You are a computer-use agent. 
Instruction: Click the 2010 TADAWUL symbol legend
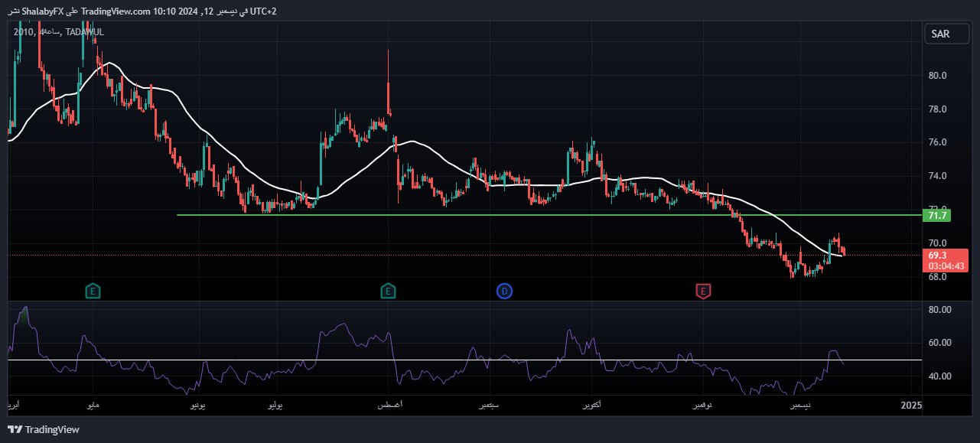click(x=59, y=31)
